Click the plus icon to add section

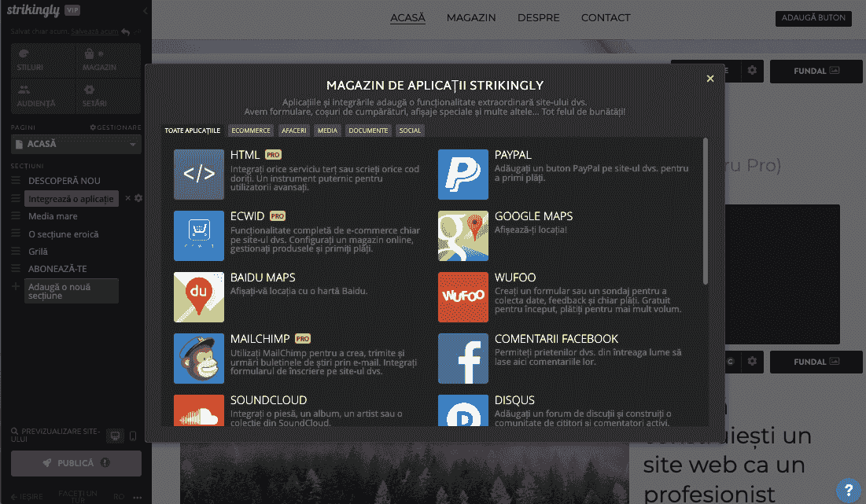pyautogui.click(x=16, y=286)
